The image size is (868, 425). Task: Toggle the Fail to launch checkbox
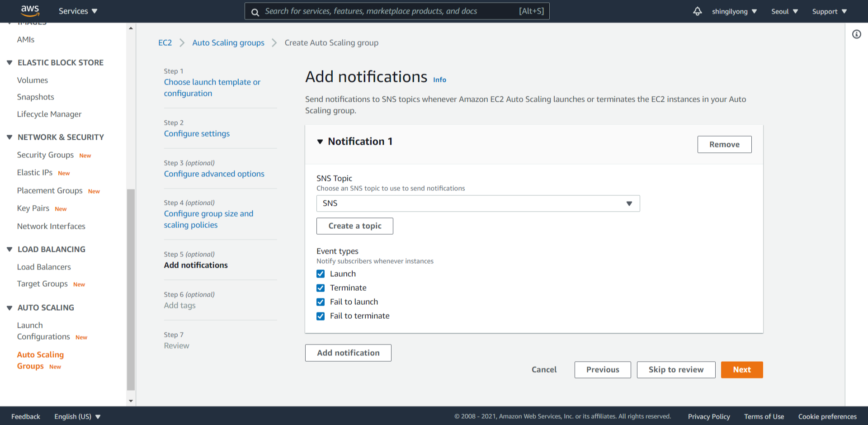coord(321,302)
